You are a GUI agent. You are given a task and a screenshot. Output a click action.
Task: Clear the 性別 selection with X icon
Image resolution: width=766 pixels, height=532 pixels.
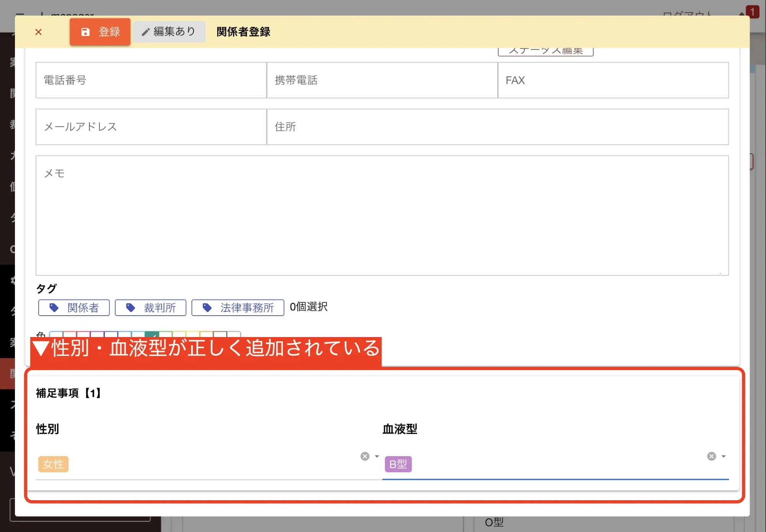click(x=365, y=456)
